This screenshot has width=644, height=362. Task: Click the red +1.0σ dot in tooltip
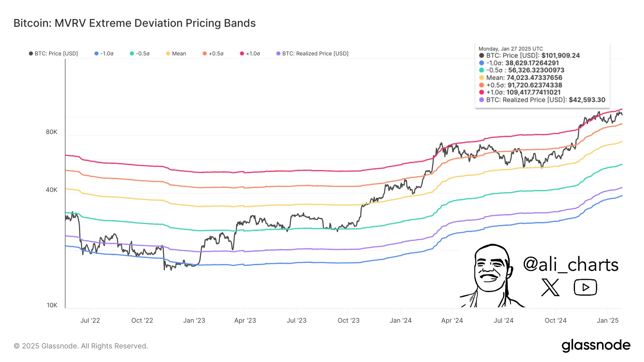(x=482, y=93)
